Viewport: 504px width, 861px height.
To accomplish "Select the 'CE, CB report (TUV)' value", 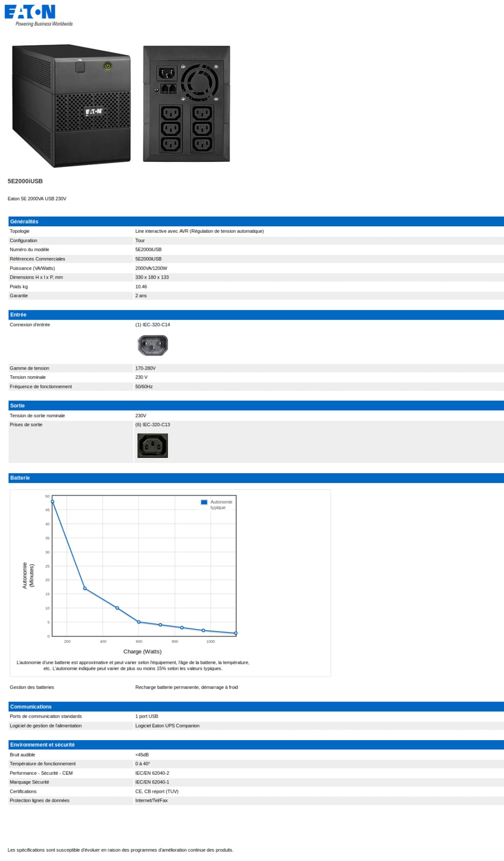I will point(157,791).
